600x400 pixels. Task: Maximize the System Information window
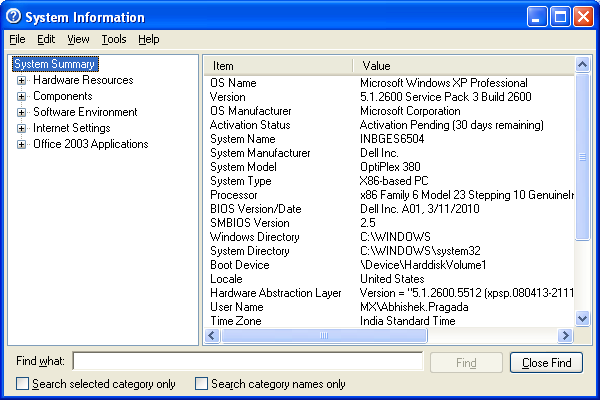coord(560,17)
